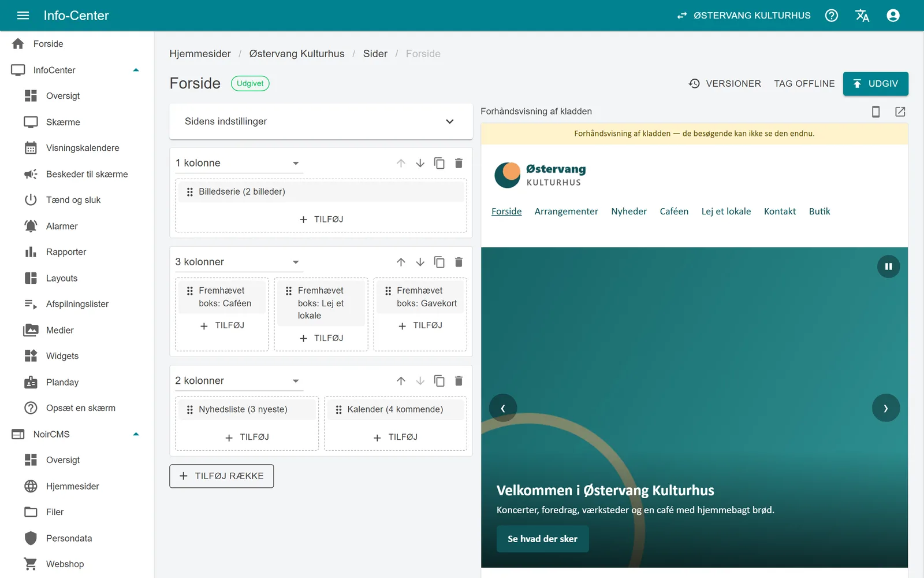Screen dimensions: 924x578
Task: Delete the 3 kolonner row
Action: [459, 262]
